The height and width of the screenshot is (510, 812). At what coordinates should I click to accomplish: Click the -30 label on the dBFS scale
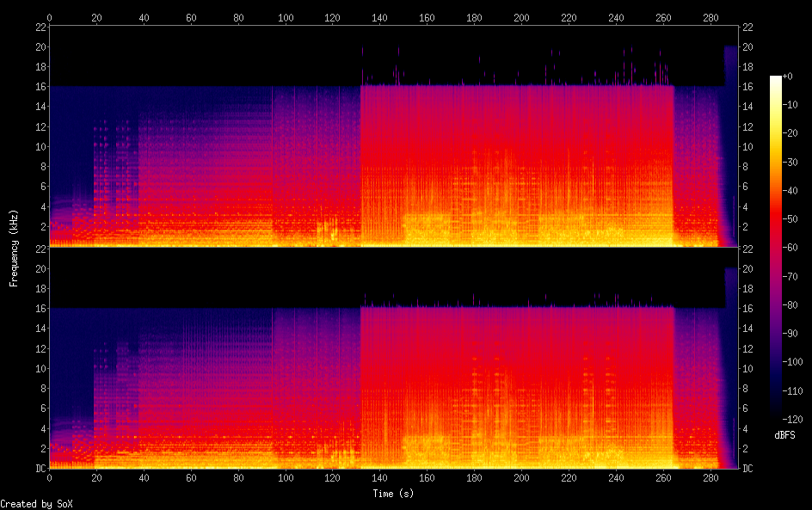pyautogui.click(x=796, y=162)
